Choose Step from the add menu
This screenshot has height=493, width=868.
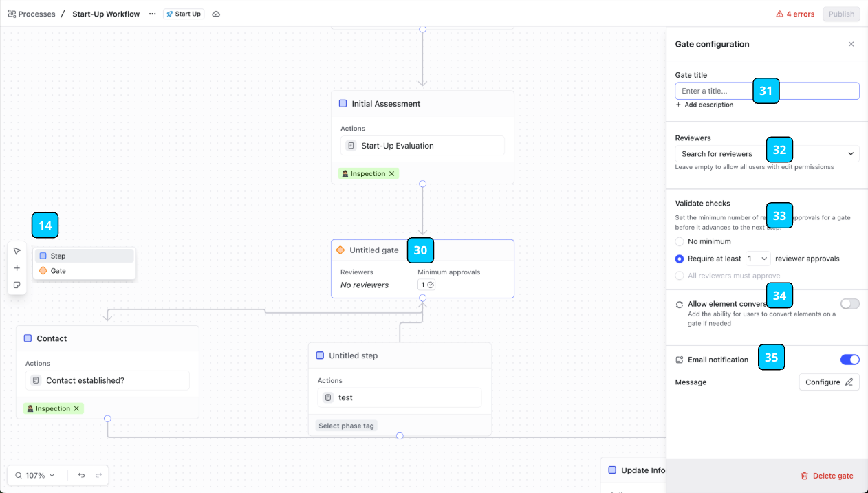click(84, 256)
